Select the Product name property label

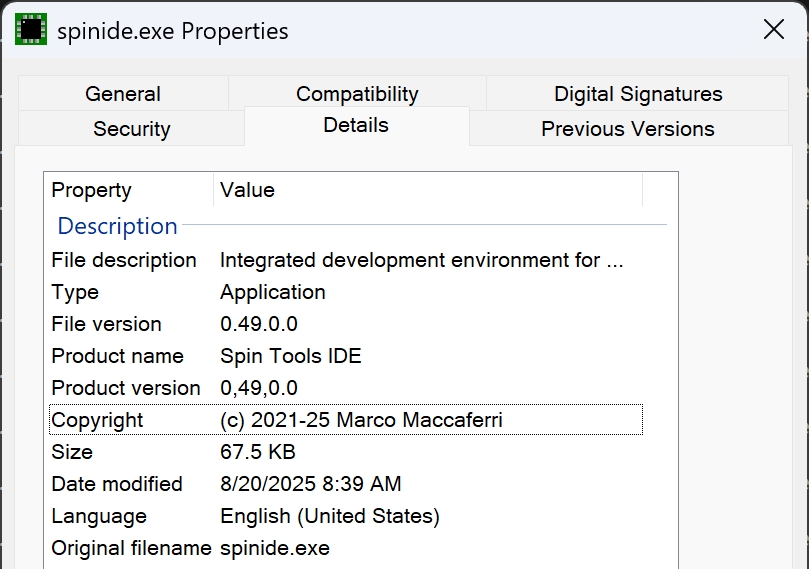coord(117,356)
